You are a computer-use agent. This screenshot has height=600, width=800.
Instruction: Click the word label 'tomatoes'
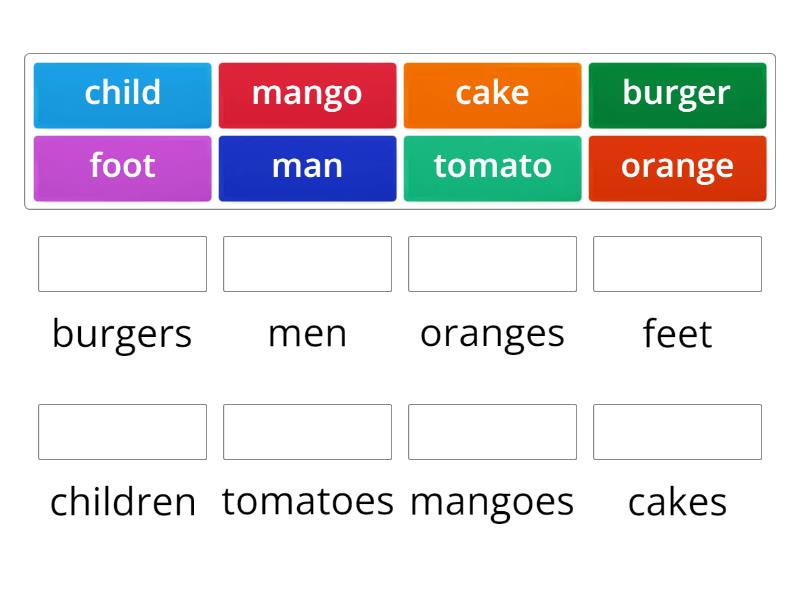[x=307, y=501]
